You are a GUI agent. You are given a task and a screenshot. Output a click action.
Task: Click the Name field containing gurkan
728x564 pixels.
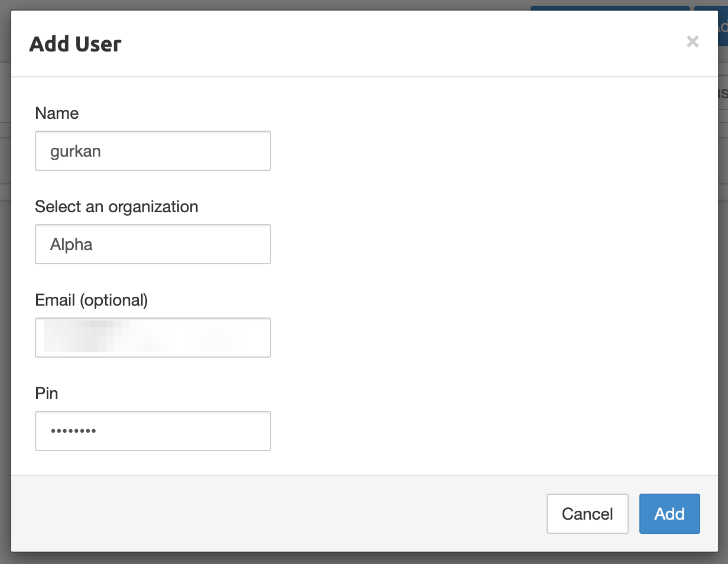(x=153, y=151)
